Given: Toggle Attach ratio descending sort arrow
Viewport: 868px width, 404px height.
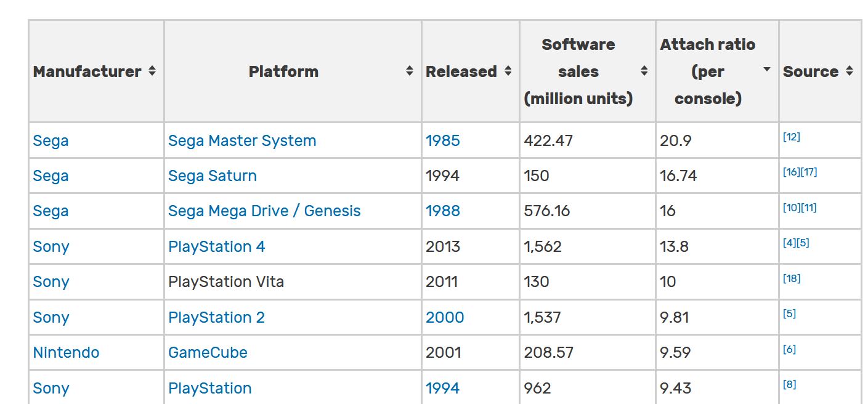Looking at the screenshot, I should pyautogui.click(x=767, y=70).
